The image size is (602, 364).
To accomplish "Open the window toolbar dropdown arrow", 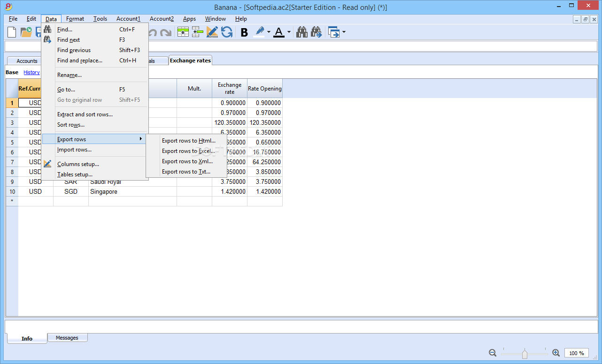I will pyautogui.click(x=344, y=32).
